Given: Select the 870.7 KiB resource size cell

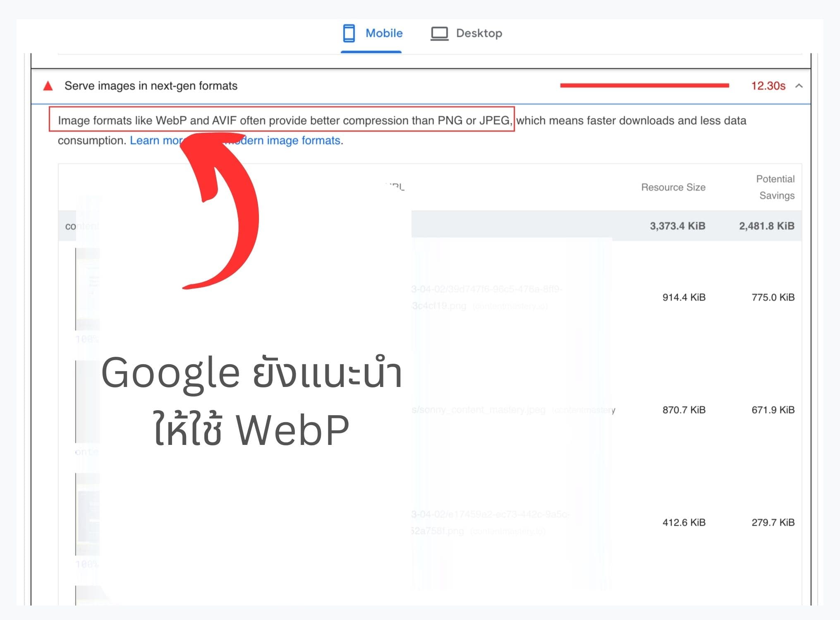Looking at the screenshot, I should pos(684,410).
